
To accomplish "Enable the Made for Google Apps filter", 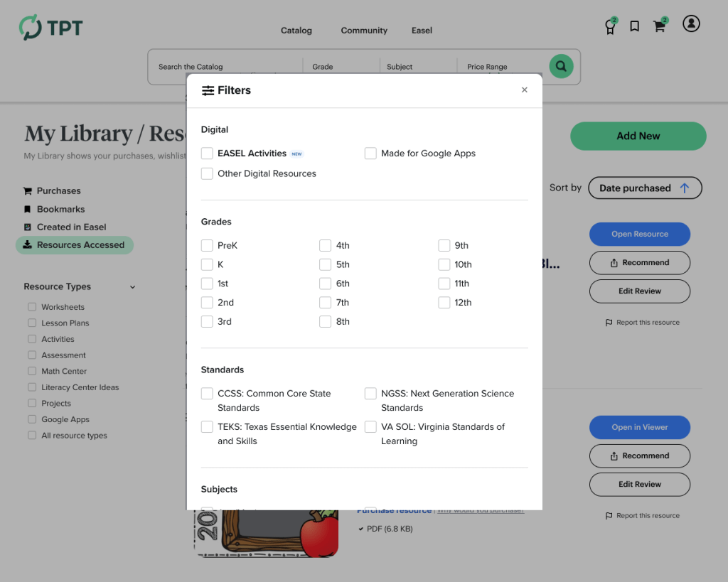I will point(370,153).
